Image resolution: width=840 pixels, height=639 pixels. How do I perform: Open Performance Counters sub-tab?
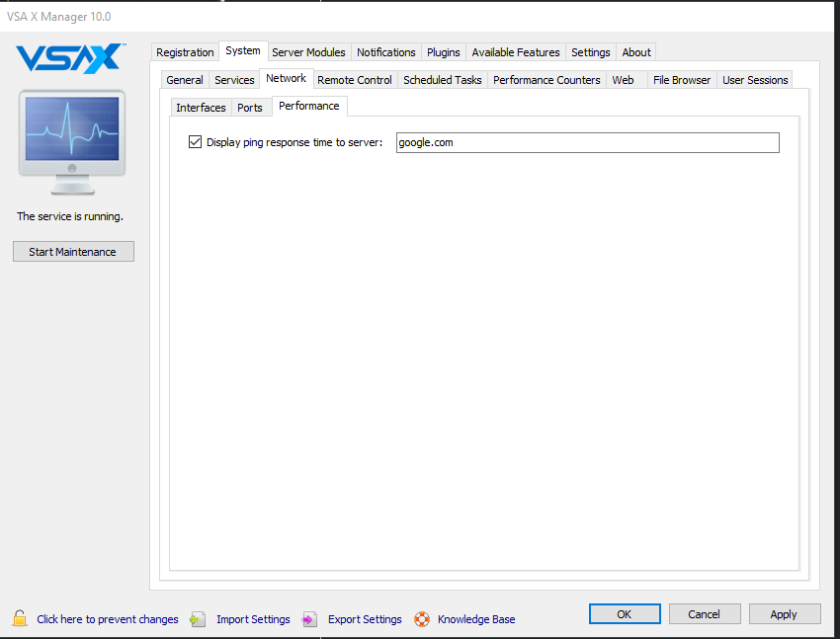click(x=546, y=80)
